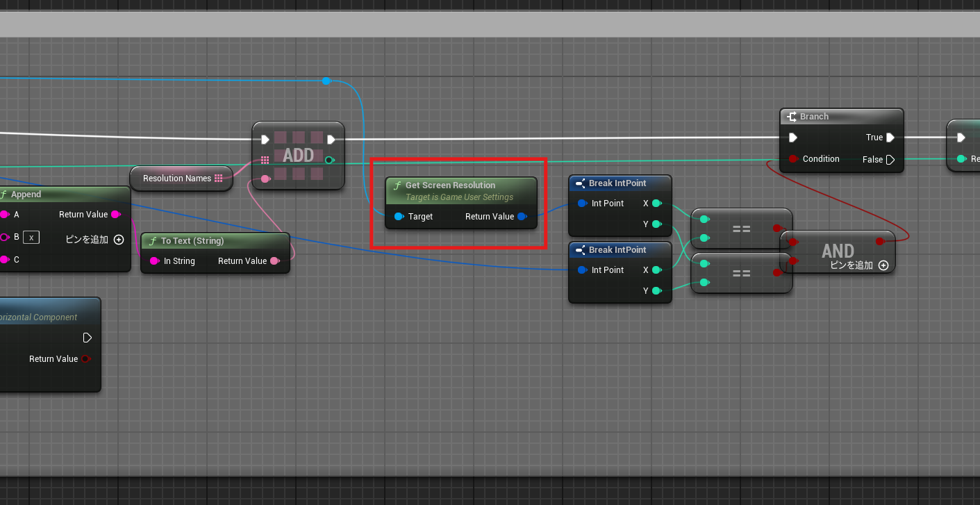This screenshot has width=980, height=505.
Task: Select the Get Screen Resolution node title
Action: (450, 185)
